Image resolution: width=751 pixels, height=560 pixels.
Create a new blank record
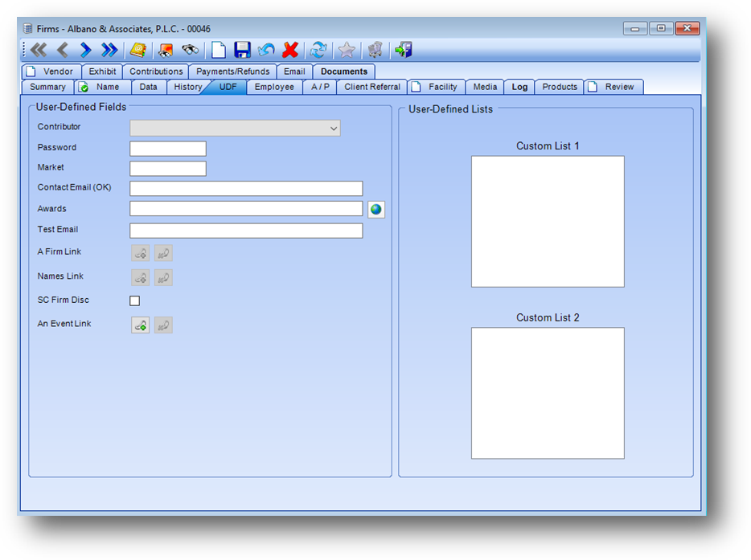219,50
